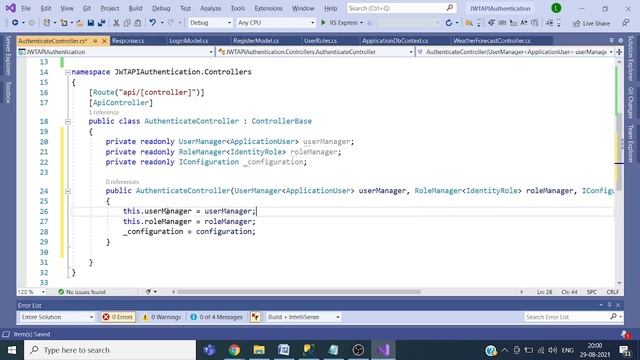Click the user account avatar icon
Screen dimensions: 640x360
click(556, 8)
